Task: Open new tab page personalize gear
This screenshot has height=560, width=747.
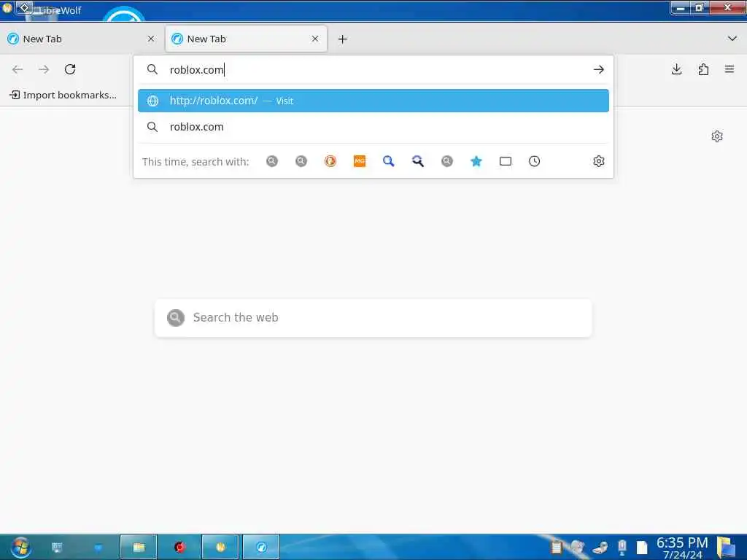Action: (717, 136)
